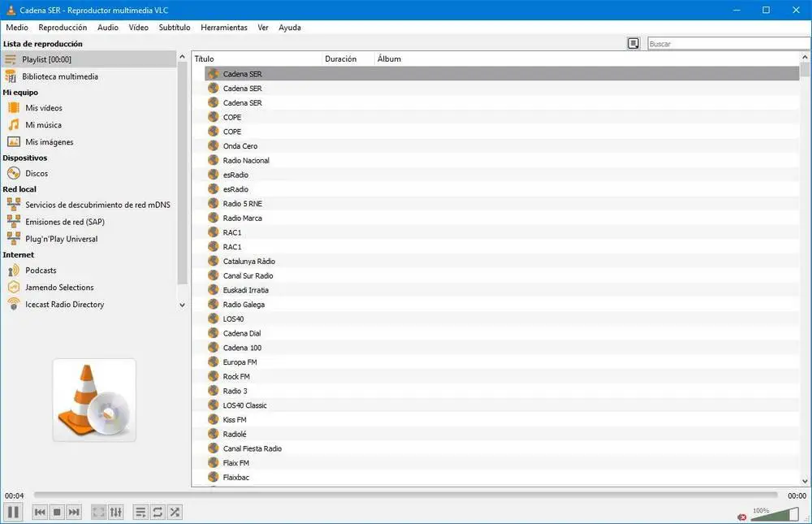812x524 pixels.
Task: Click the globe icon beside Cadena Dial
Action: click(x=214, y=333)
